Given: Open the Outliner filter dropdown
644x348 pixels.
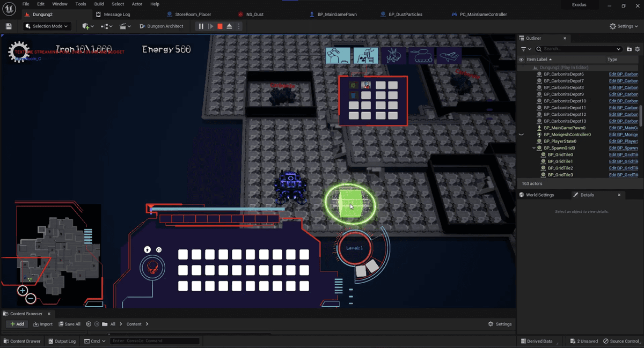Looking at the screenshot, I should click(x=525, y=49).
